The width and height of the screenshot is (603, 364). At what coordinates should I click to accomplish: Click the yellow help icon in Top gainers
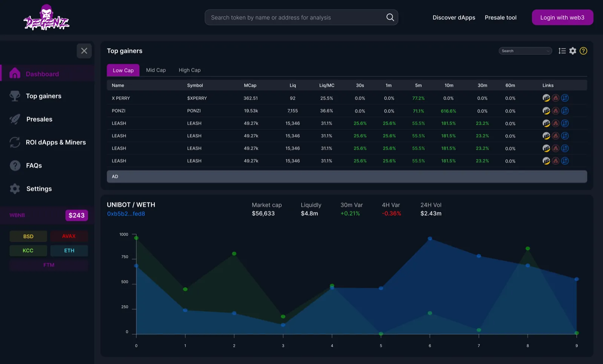click(583, 51)
